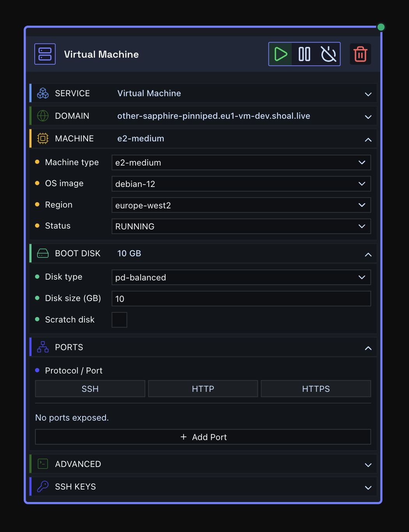Click the server icon beside Virtual Machine title
The height and width of the screenshot is (532, 409).
pos(45,54)
